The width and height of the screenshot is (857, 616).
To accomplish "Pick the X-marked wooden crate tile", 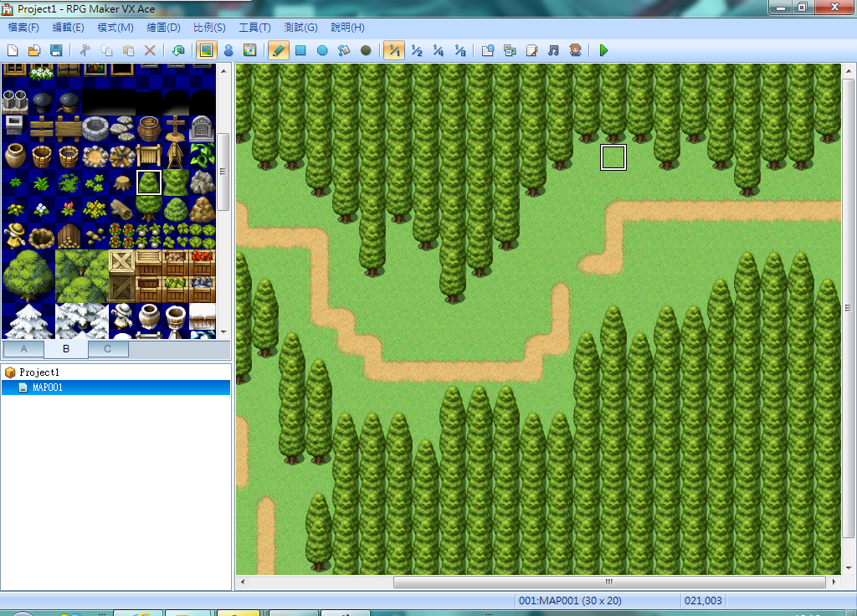I will (x=122, y=262).
